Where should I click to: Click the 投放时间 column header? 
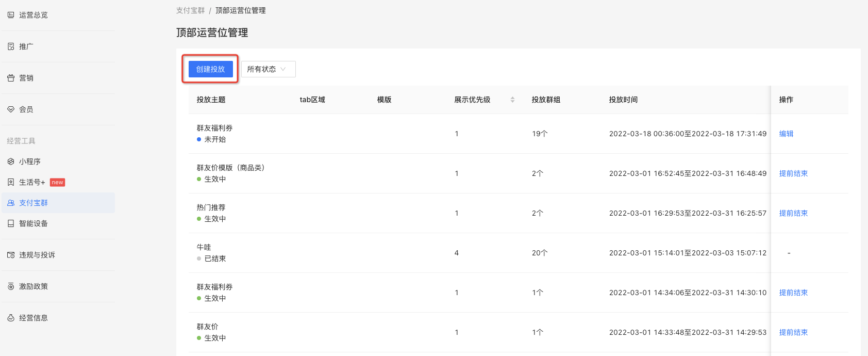pyautogui.click(x=623, y=100)
